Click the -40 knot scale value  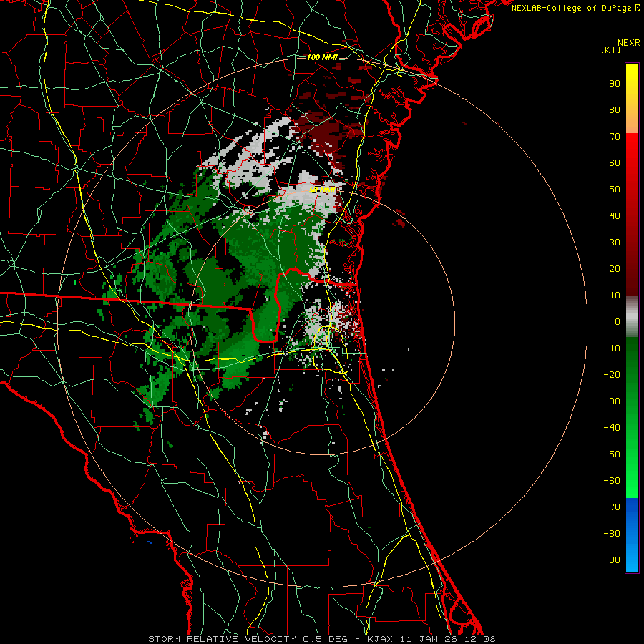click(612, 428)
